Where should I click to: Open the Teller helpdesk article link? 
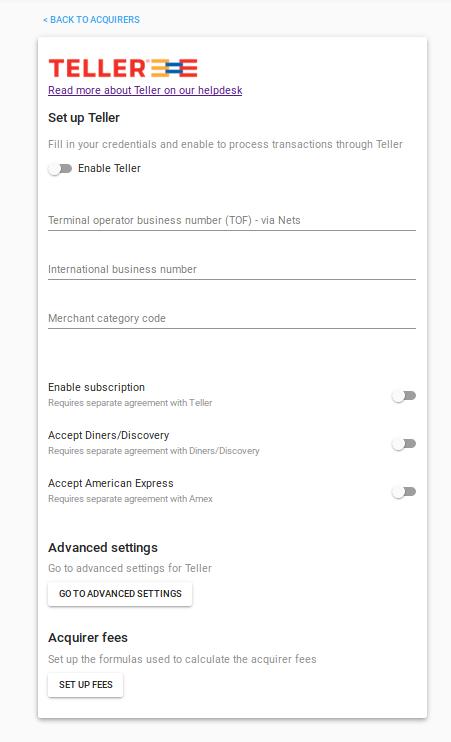click(x=145, y=90)
